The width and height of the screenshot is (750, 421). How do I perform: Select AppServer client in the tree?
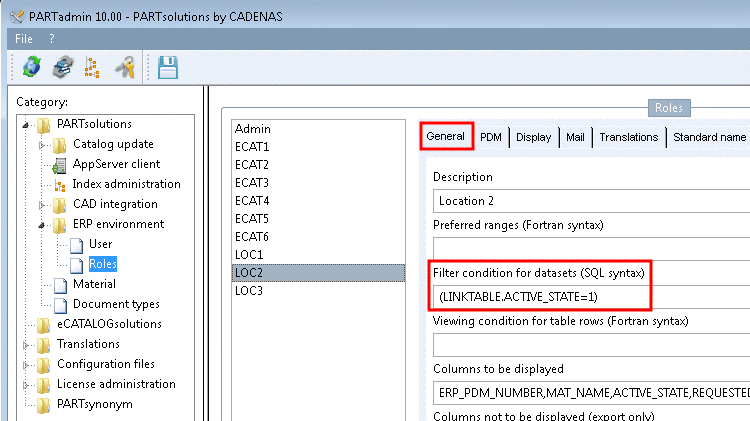[116, 164]
